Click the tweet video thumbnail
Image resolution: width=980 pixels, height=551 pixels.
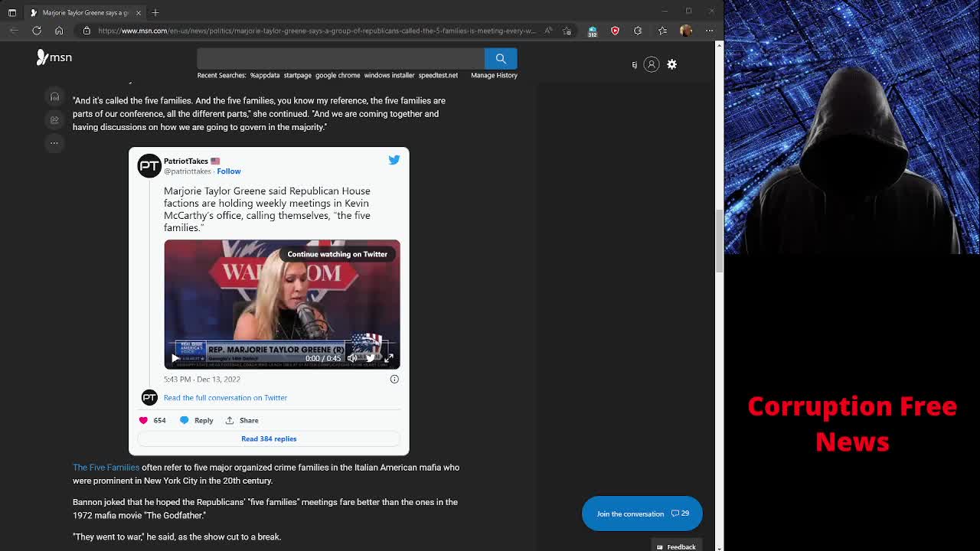coord(282,305)
